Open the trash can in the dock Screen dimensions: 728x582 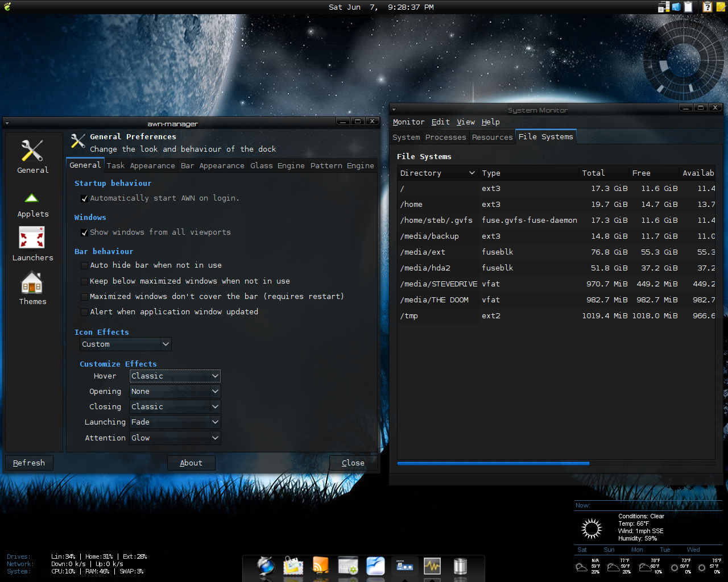point(460,566)
